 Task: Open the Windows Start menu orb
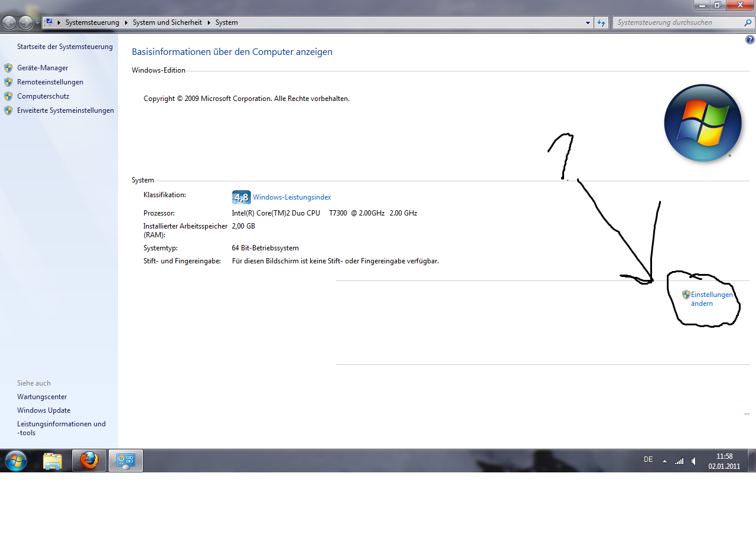click(x=15, y=461)
